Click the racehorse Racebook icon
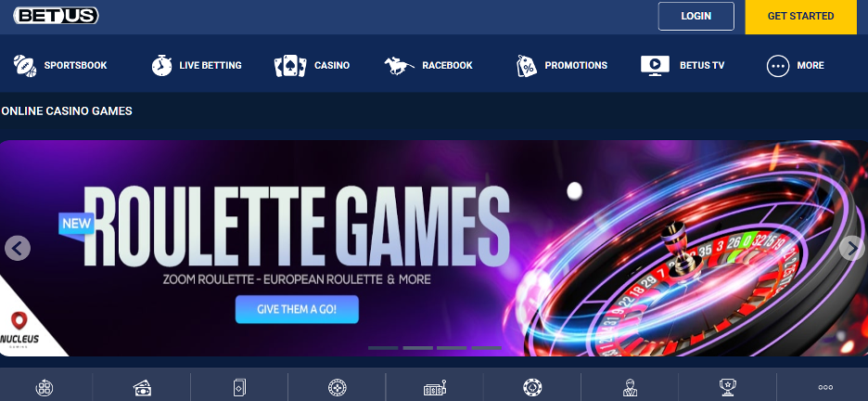 [x=399, y=66]
